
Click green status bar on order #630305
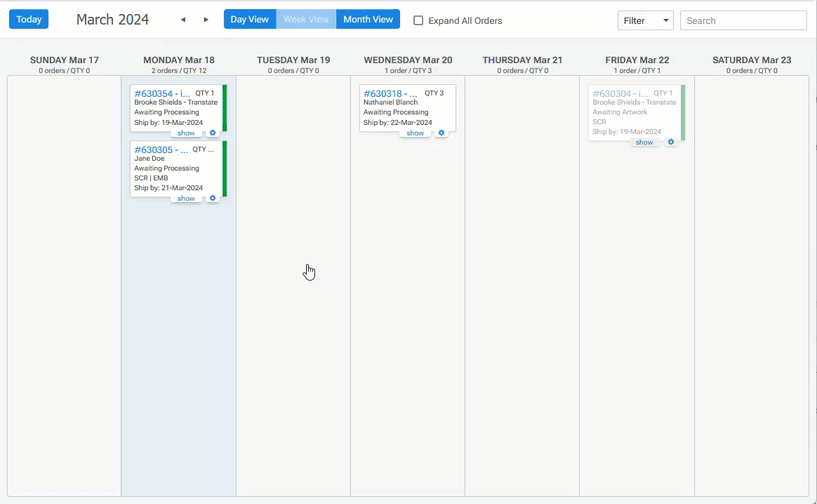point(225,168)
